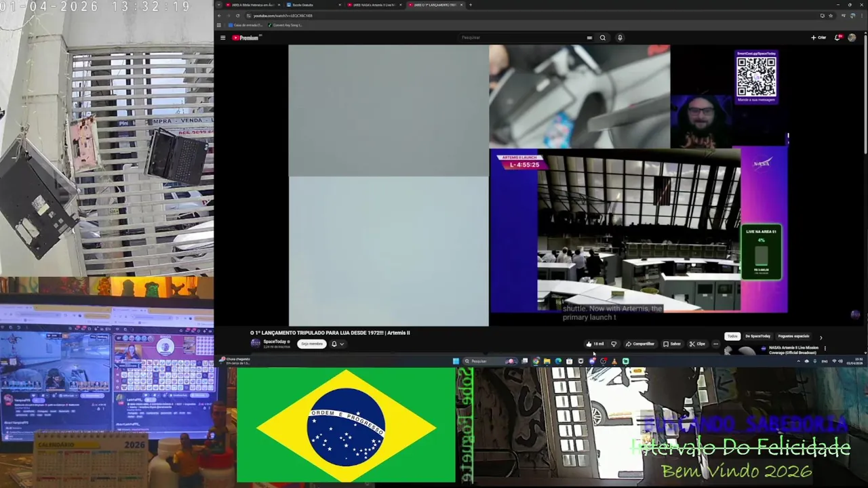Screen dimensions: 868x488
Task: Open the three-dot more actions menu under the video
Action: (x=715, y=344)
